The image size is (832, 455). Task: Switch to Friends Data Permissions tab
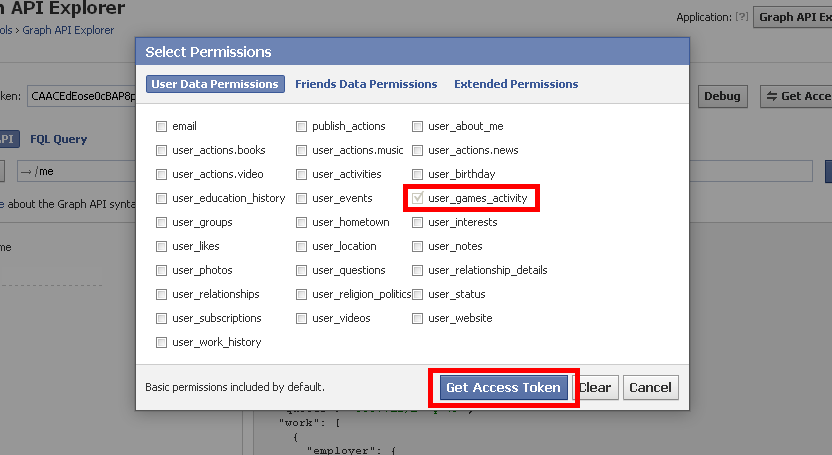[x=366, y=84]
